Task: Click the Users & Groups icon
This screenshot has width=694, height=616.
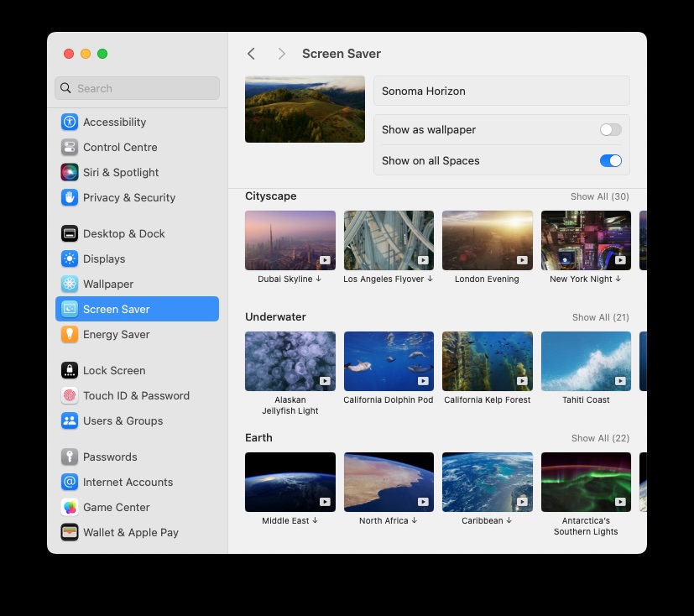Action: [x=70, y=420]
